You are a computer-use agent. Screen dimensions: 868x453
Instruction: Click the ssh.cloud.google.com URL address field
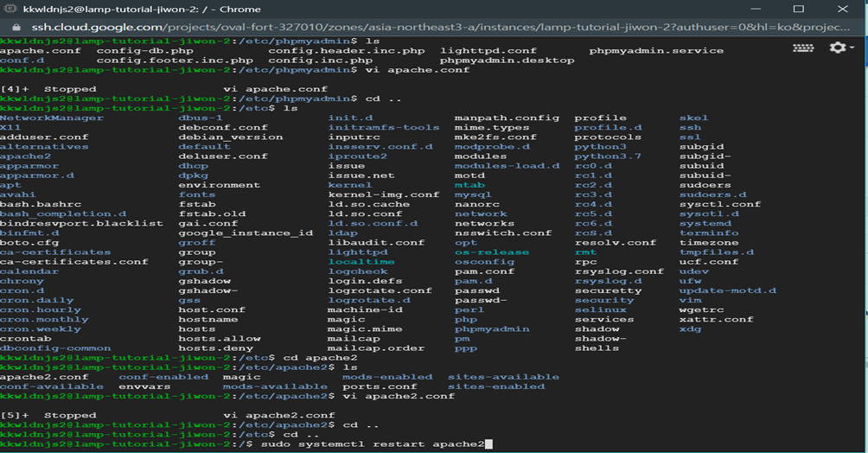click(x=440, y=27)
